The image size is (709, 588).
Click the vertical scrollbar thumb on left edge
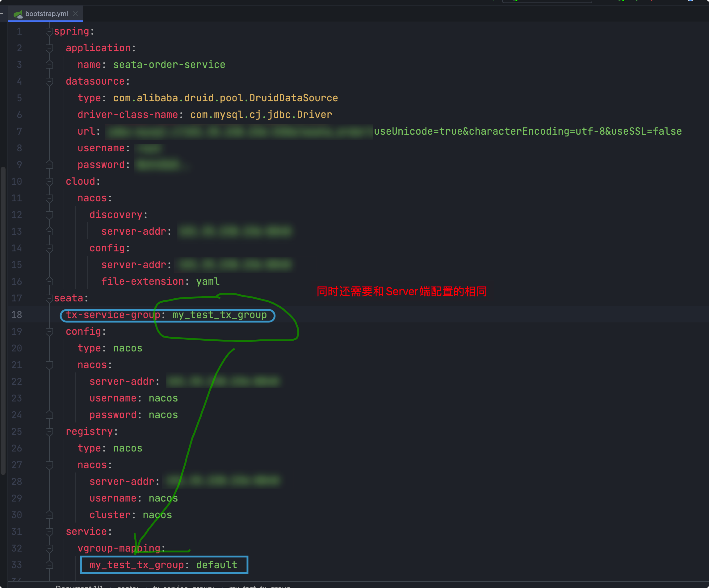coord(3,321)
